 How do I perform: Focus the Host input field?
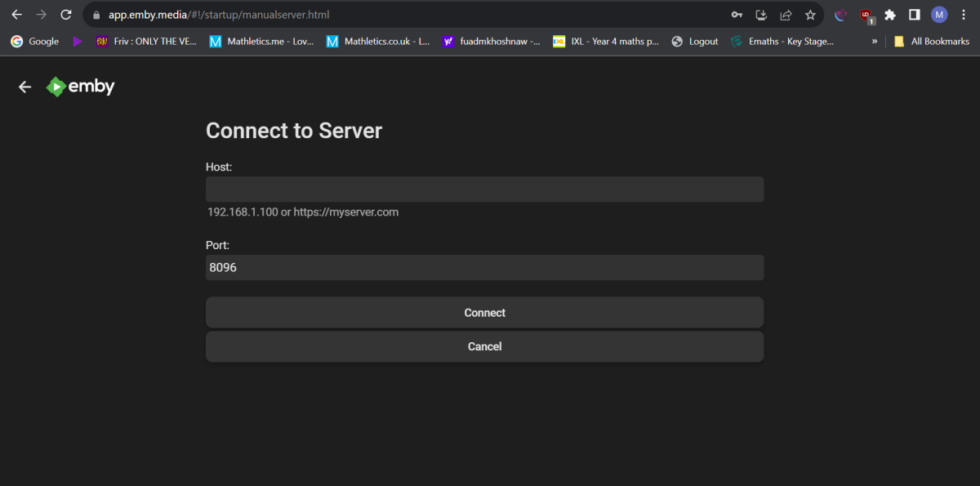484,189
